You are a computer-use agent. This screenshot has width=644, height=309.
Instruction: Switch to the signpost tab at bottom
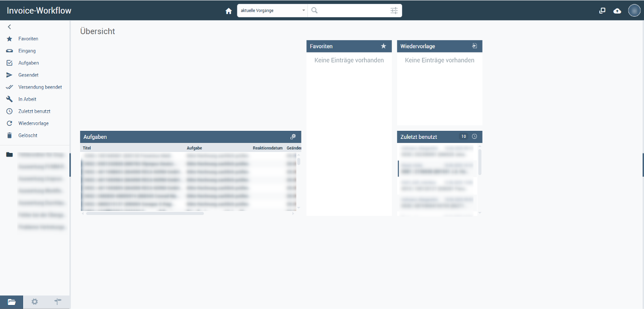(58, 301)
